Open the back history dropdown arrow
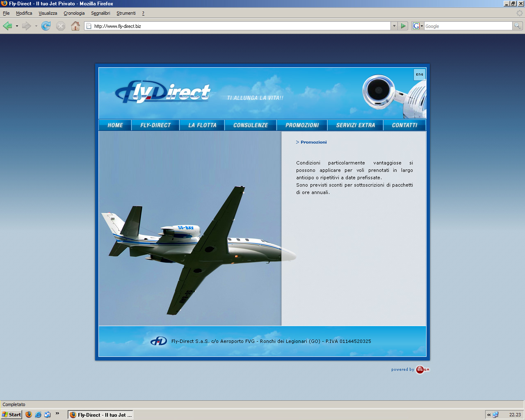The image size is (525, 420). [17, 26]
